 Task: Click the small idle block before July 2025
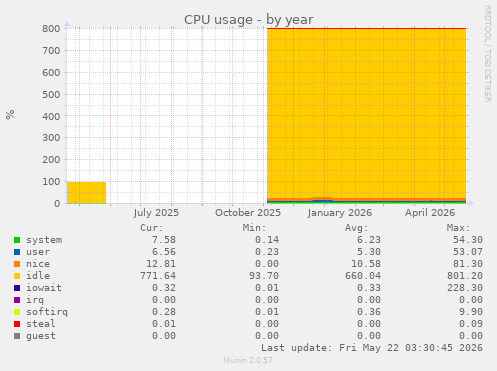click(x=87, y=193)
